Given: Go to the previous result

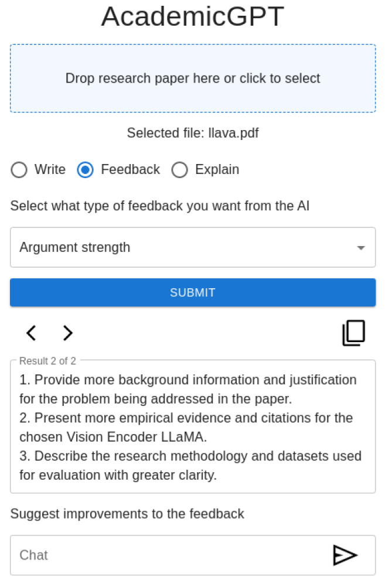Looking at the screenshot, I should (x=31, y=333).
